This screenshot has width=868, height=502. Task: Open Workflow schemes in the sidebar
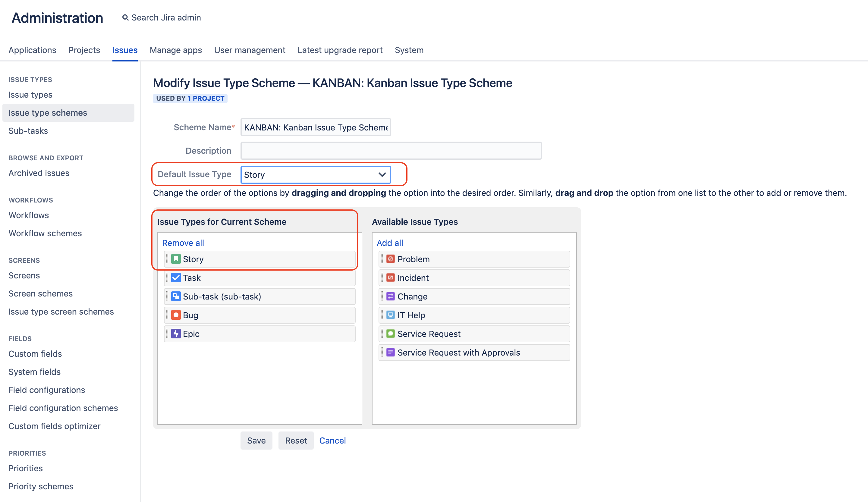pos(45,233)
